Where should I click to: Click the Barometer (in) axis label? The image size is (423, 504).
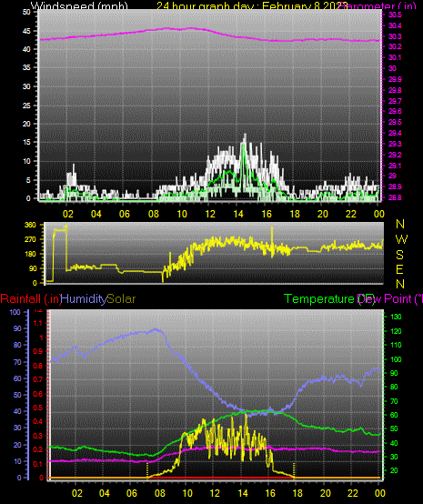[378, 5]
